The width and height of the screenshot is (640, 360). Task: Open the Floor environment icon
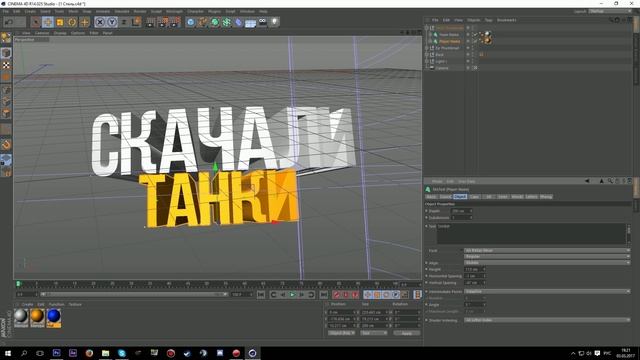[251, 22]
